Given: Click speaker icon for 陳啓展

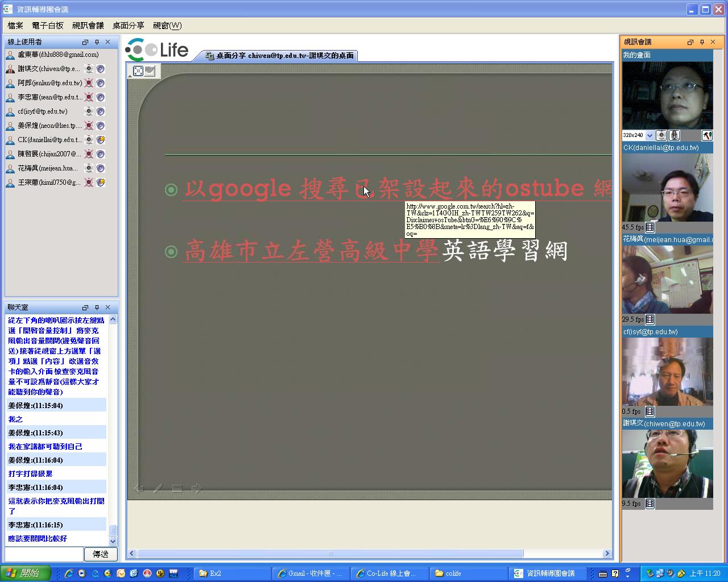Looking at the screenshot, I should coord(101,154).
